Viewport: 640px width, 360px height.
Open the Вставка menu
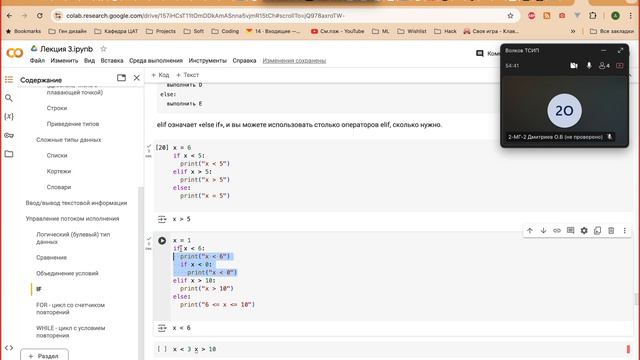pos(112,60)
